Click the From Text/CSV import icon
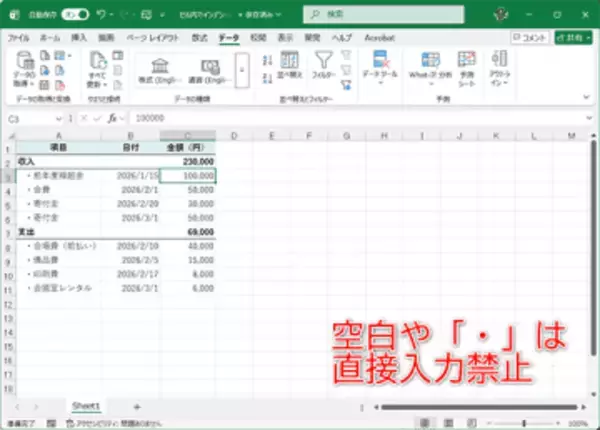 tap(45, 55)
